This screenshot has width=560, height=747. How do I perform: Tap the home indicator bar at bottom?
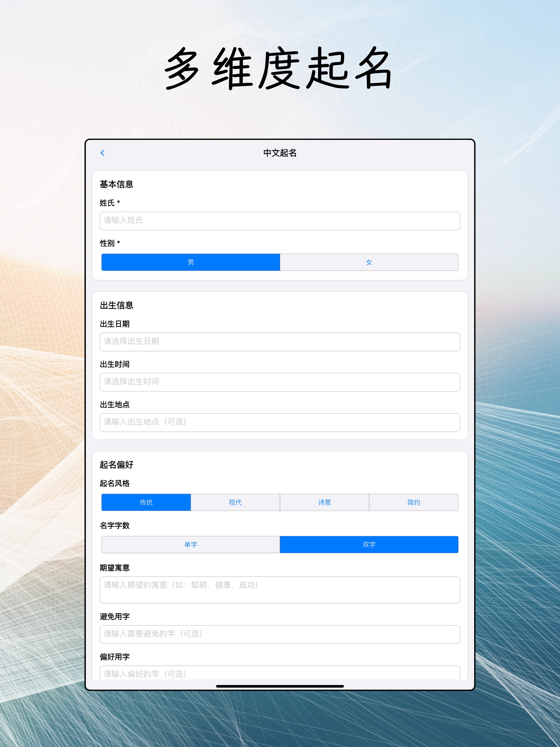[280, 686]
